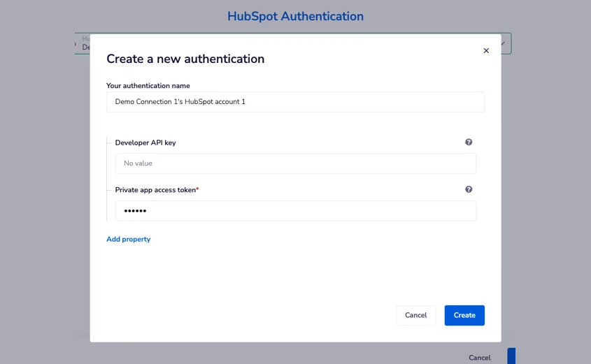Focus the Private app access token input

pos(295,211)
